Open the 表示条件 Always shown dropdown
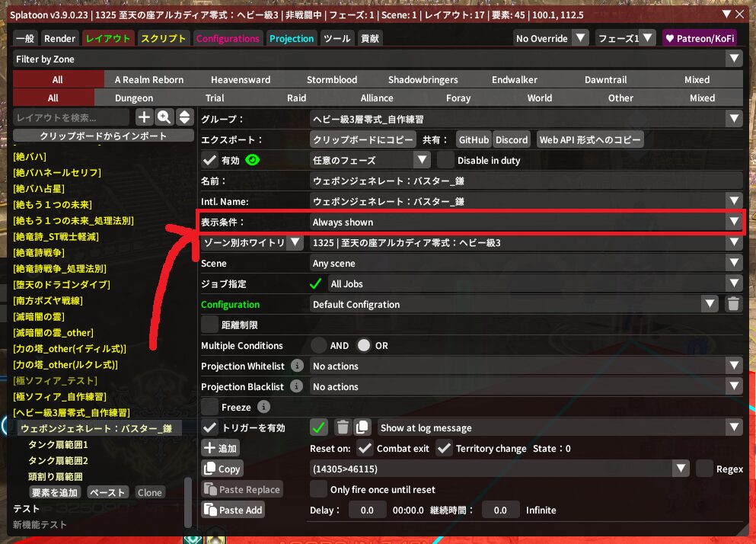Image resolution: width=756 pixels, height=544 pixels. point(526,222)
